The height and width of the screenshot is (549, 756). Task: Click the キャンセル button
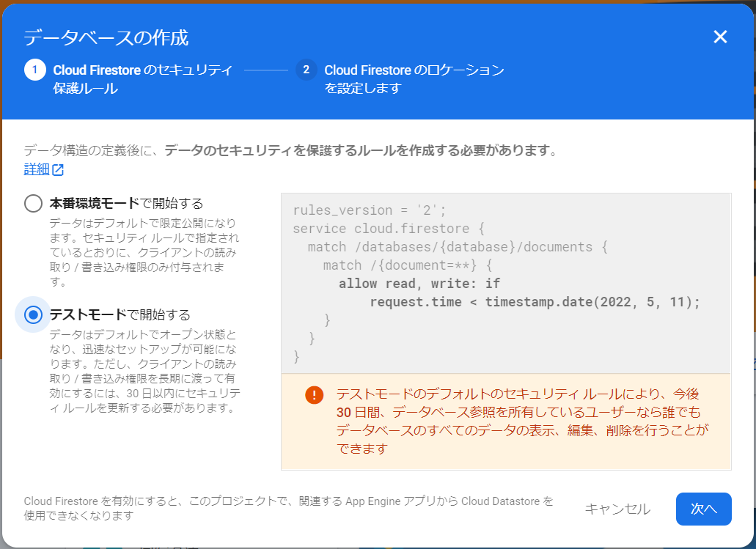tap(617, 509)
